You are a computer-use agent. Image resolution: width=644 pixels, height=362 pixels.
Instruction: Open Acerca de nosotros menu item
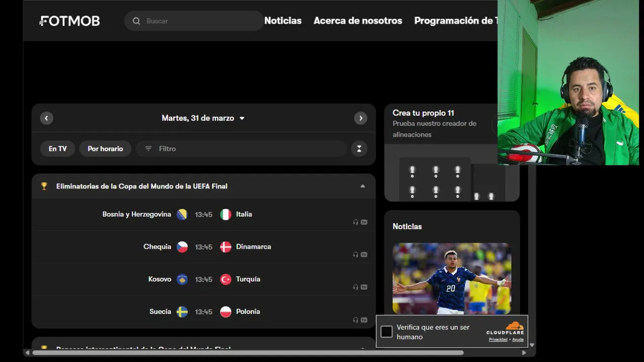pos(358,21)
